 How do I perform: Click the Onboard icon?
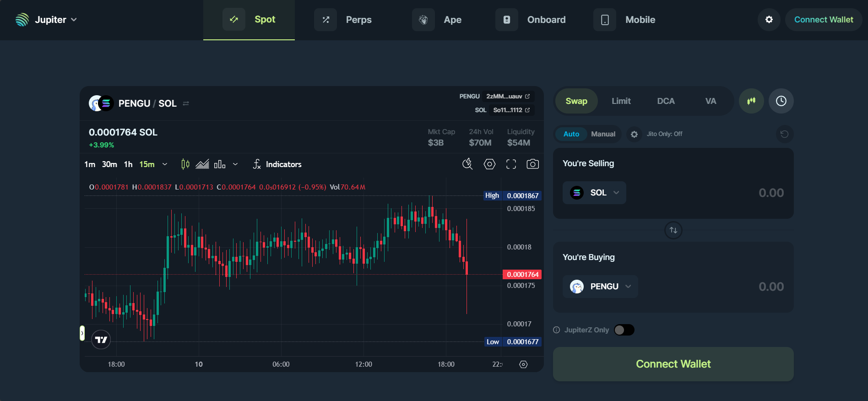[x=507, y=20]
